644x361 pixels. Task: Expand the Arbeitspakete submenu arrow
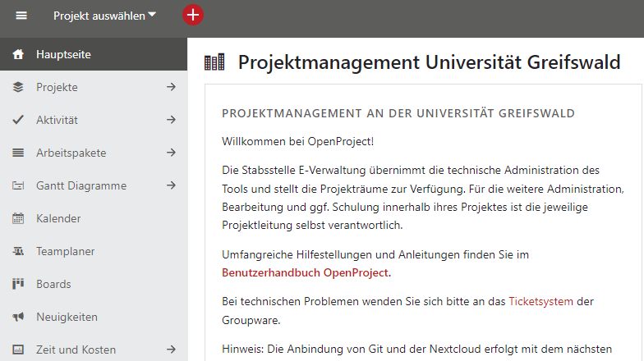tap(171, 153)
